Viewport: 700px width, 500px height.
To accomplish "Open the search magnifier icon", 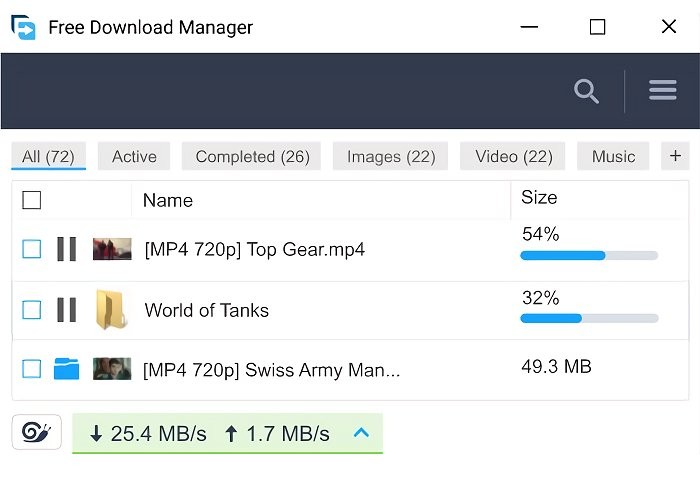I will [586, 92].
